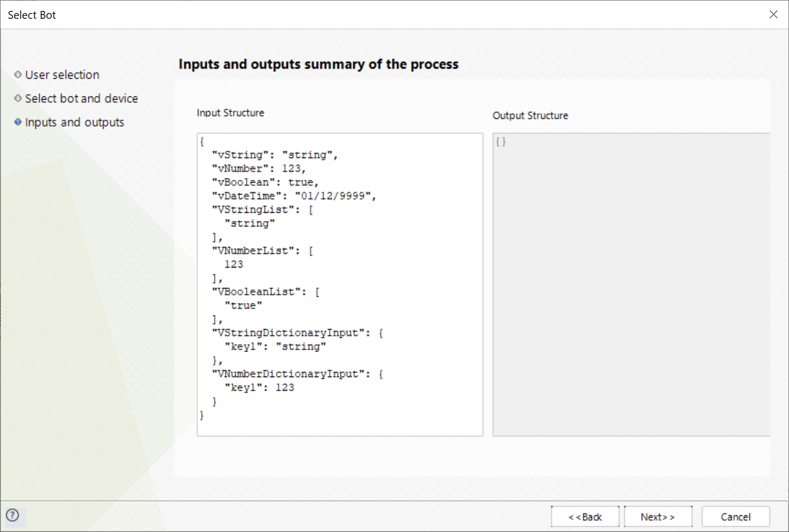789x532 pixels.
Task: Click the Inputs and outputs summary heading
Action: click(x=318, y=64)
